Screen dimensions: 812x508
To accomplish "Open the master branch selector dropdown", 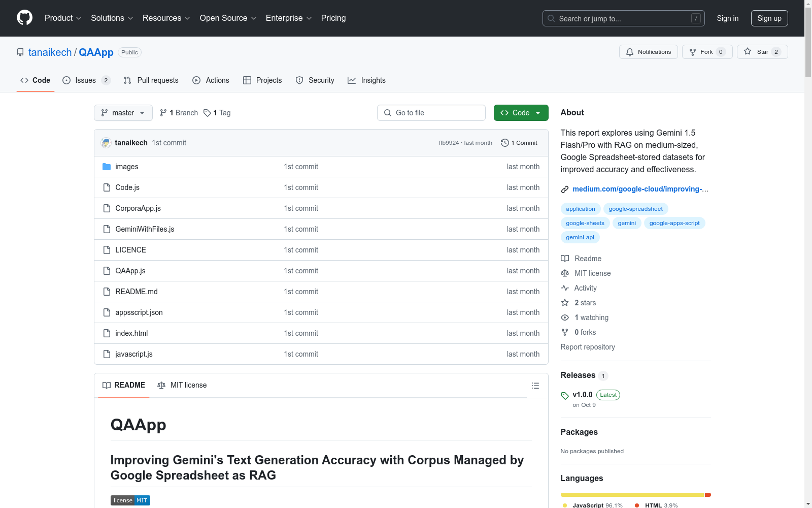I will tap(123, 113).
